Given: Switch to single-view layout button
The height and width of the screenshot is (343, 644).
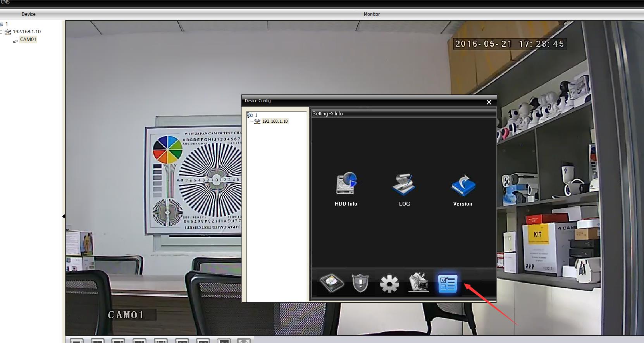Looking at the screenshot, I should [77, 341].
